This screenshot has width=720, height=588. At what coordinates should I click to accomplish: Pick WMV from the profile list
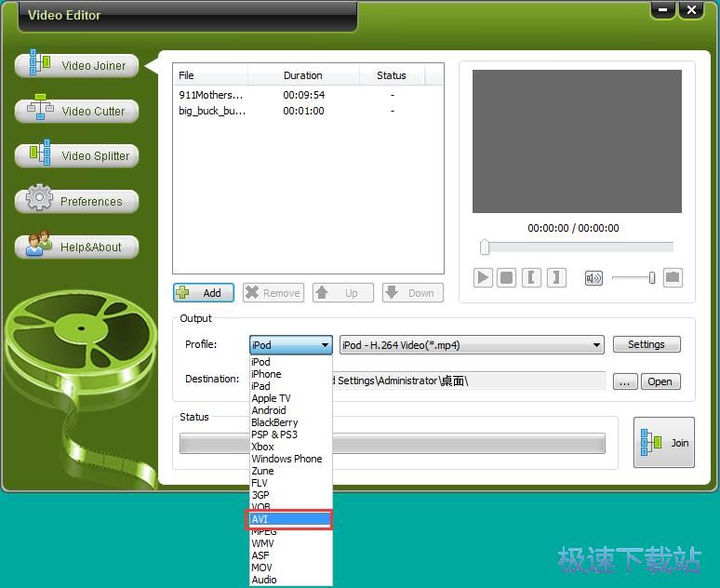[262, 543]
